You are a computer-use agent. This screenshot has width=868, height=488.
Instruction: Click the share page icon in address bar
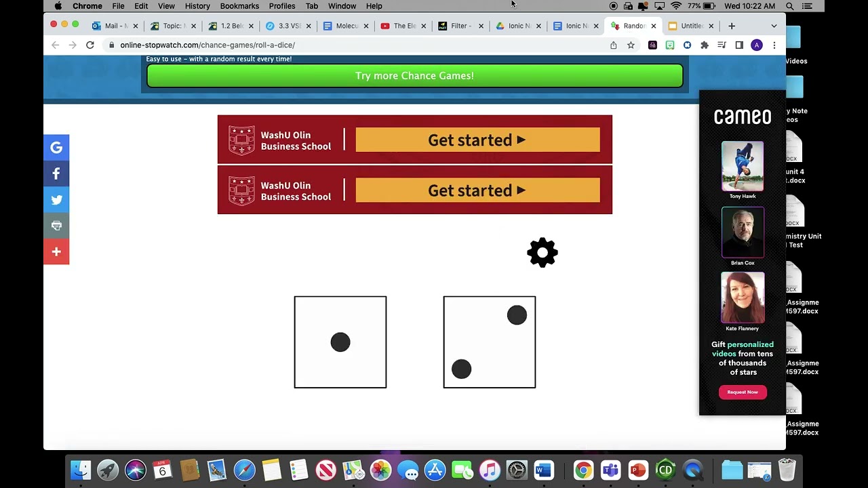(614, 45)
